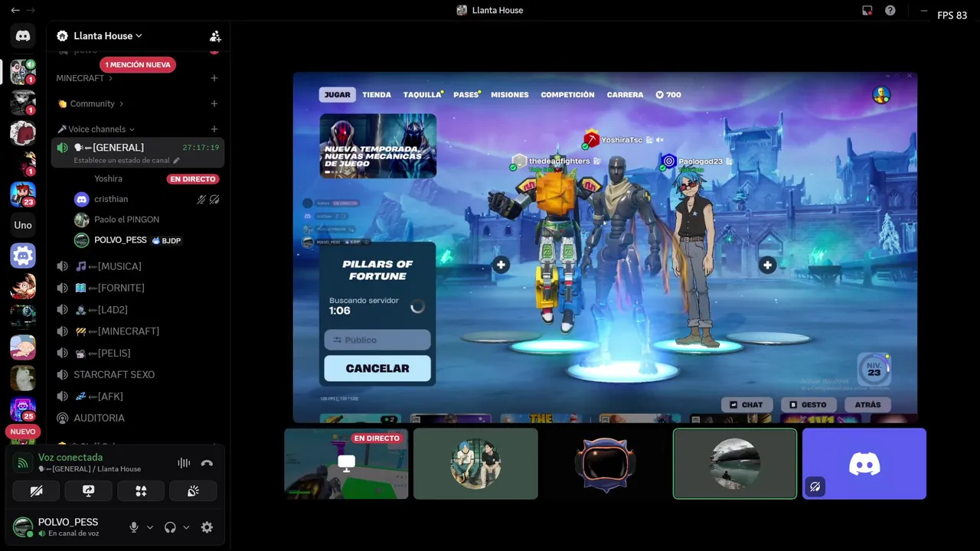Image resolution: width=980 pixels, height=551 pixels.
Task: Open voice connection signal details icon
Action: tap(23, 463)
